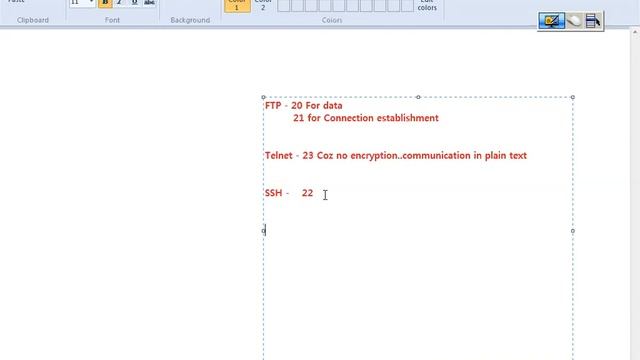Click the 'SSH - 22' text line
Screen dimensions: 640x360
tap(289, 193)
